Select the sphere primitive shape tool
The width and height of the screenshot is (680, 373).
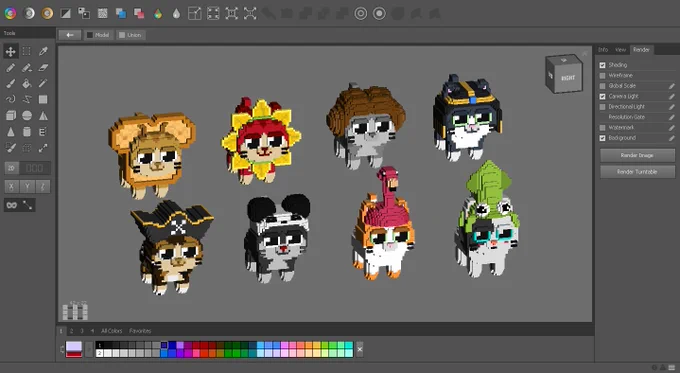click(27, 116)
